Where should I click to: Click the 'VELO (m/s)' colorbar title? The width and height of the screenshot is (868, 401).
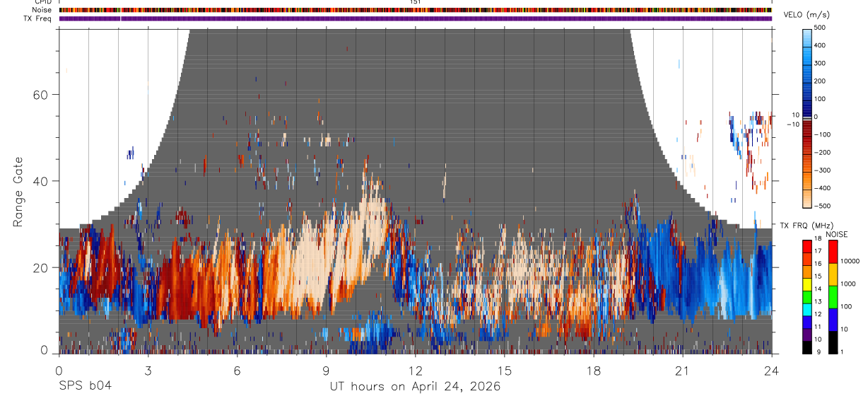click(807, 15)
